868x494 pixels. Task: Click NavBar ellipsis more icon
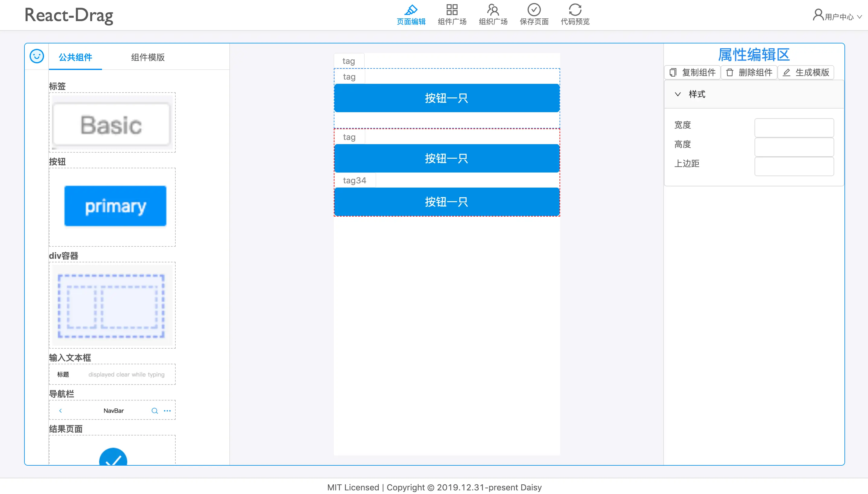[x=168, y=411]
